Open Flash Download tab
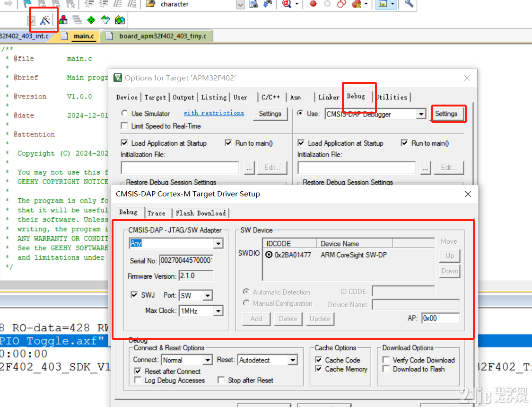Viewport: 532px width, 407px height. click(x=201, y=213)
